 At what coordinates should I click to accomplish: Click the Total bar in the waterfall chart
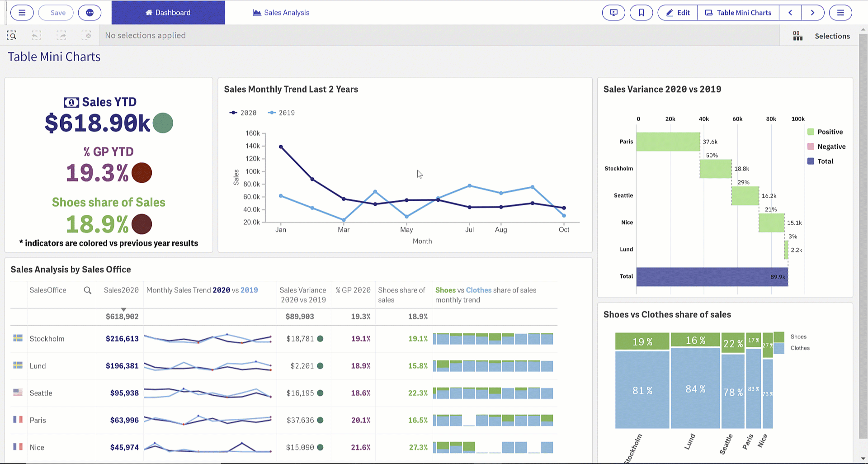[712, 277]
